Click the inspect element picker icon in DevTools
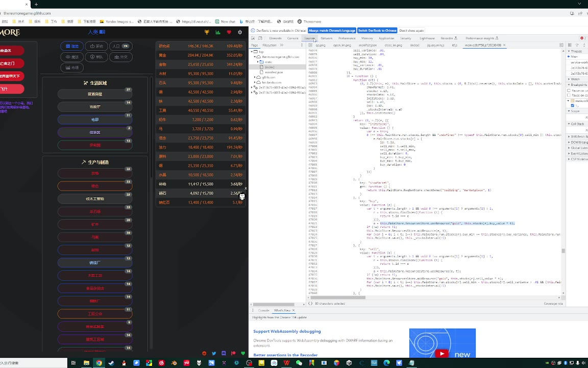Viewport: 588px width, 368px height. tap(254, 38)
